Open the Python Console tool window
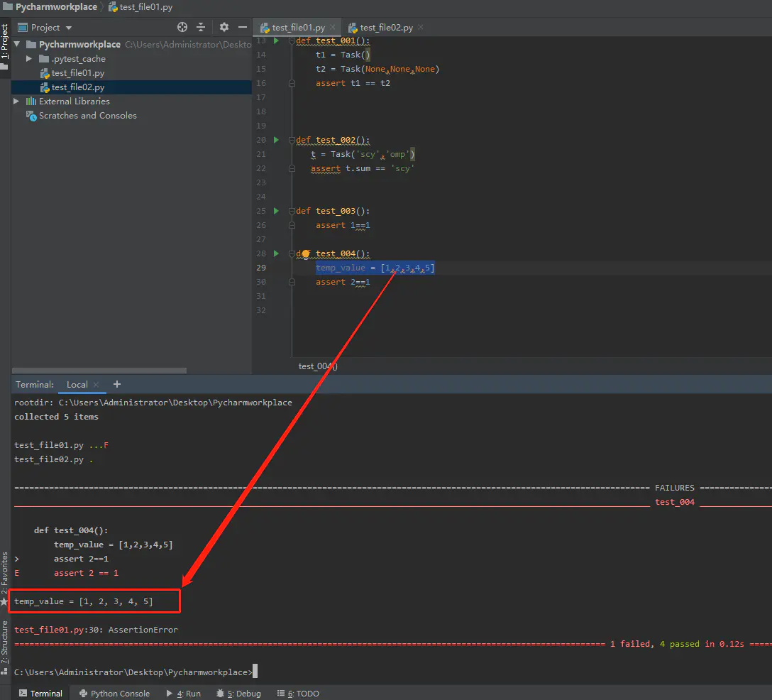Viewport: 772px width, 700px height. pyautogui.click(x=115, y=693)
